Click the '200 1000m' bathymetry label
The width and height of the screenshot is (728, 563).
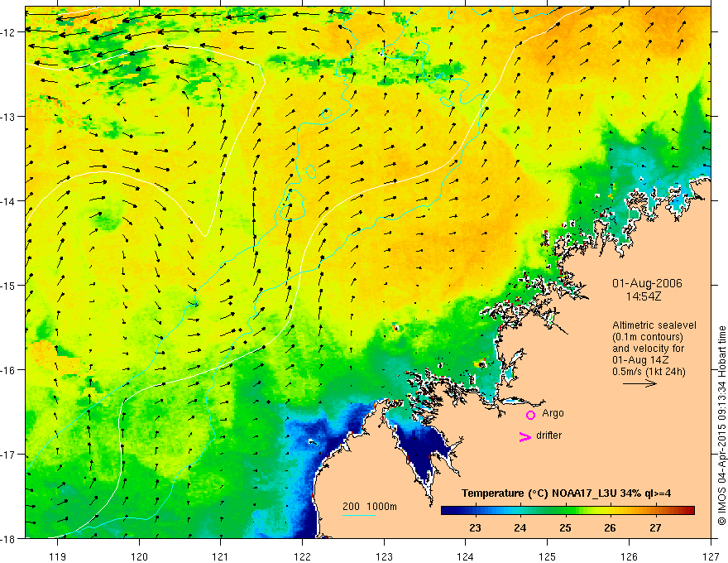(x=370, y=507)
